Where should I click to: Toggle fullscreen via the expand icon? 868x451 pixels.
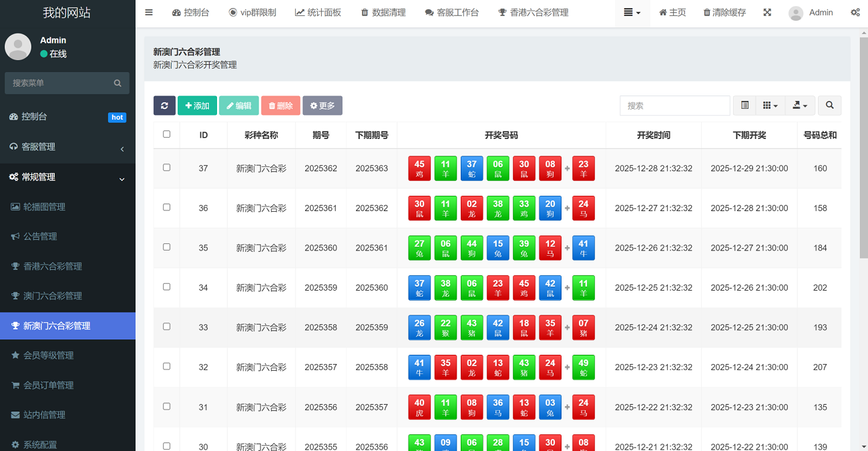(x=769, y=12)
